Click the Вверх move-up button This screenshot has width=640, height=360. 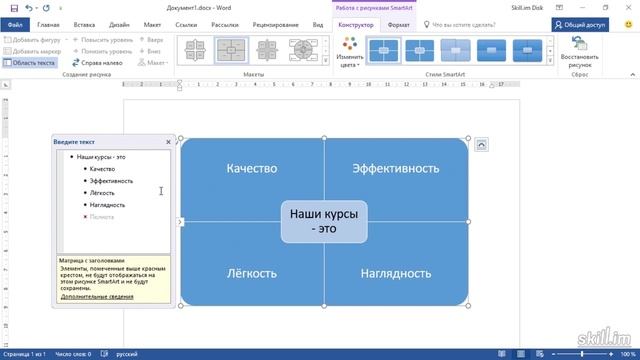(151, 40)
